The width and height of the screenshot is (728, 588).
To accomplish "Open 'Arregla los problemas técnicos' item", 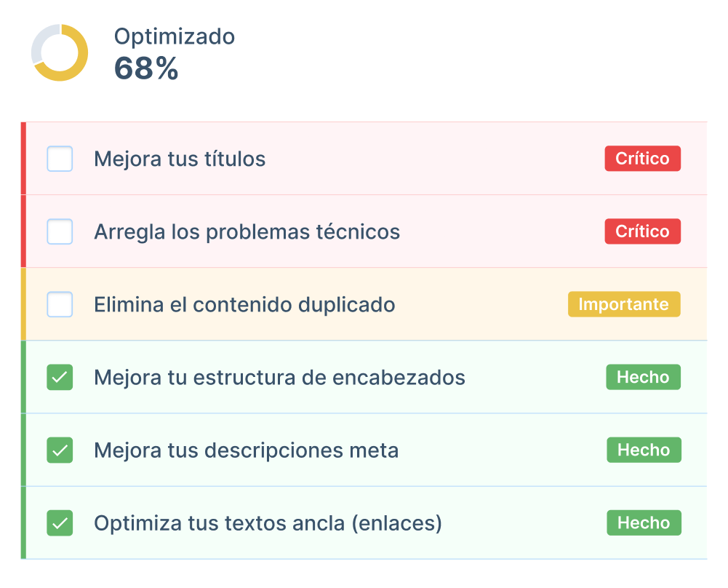I will click(247, 231).
